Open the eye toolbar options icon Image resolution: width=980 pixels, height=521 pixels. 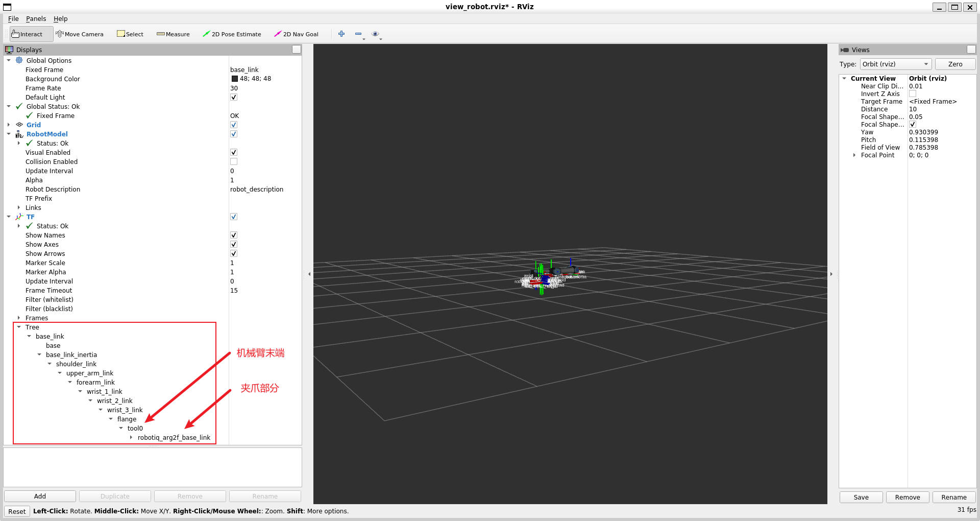[x=375, y=34]
